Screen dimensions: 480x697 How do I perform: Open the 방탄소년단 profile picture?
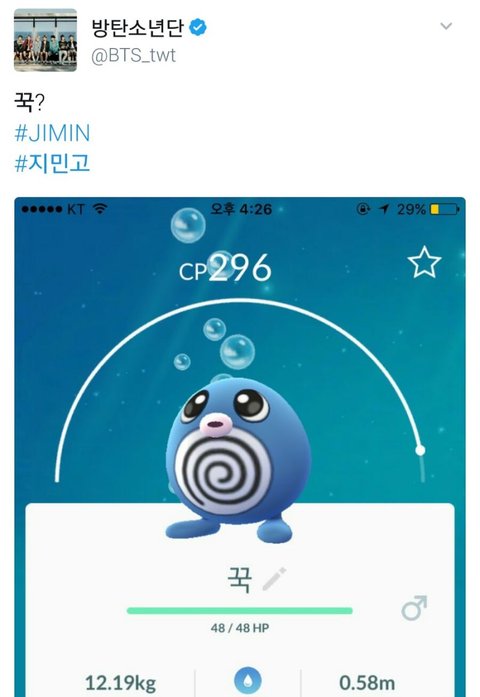45,40
